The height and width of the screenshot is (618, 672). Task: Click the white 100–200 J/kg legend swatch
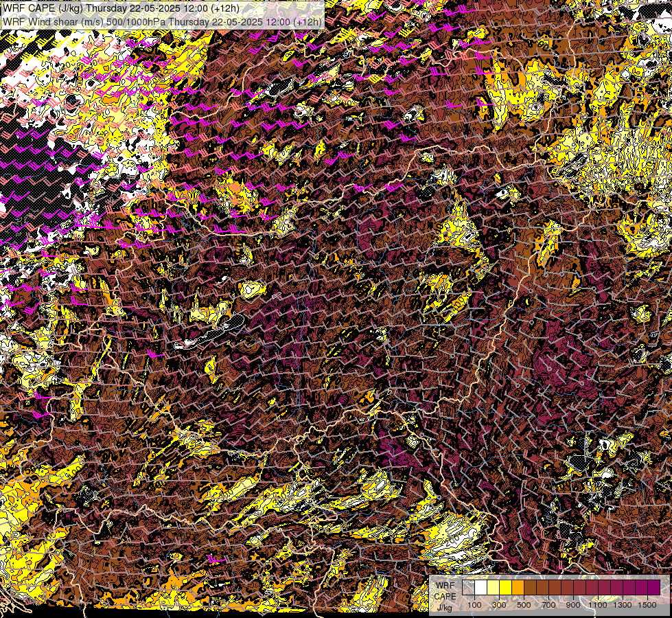pyautogui.click(x=481, y=587)
